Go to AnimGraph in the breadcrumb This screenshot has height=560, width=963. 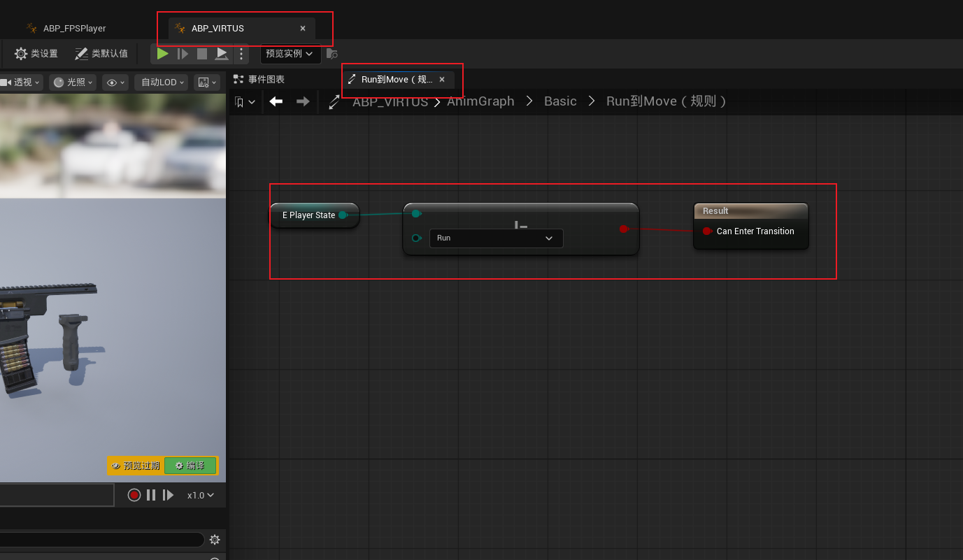480,101
